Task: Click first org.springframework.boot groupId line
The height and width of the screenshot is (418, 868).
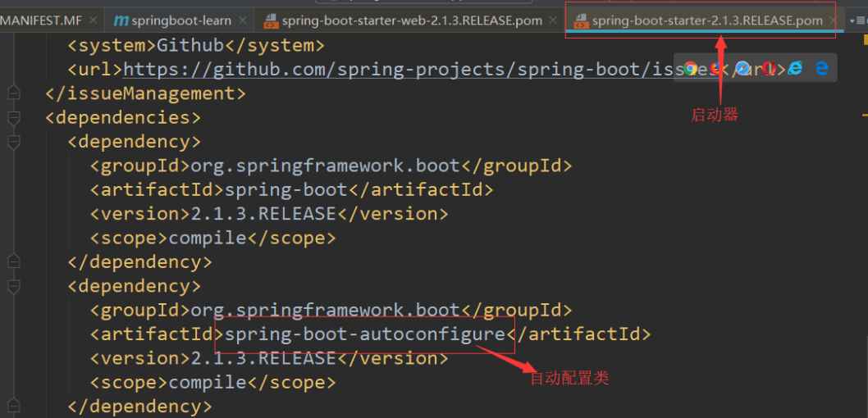Action: pyautogui.click(x=331, y=166)
